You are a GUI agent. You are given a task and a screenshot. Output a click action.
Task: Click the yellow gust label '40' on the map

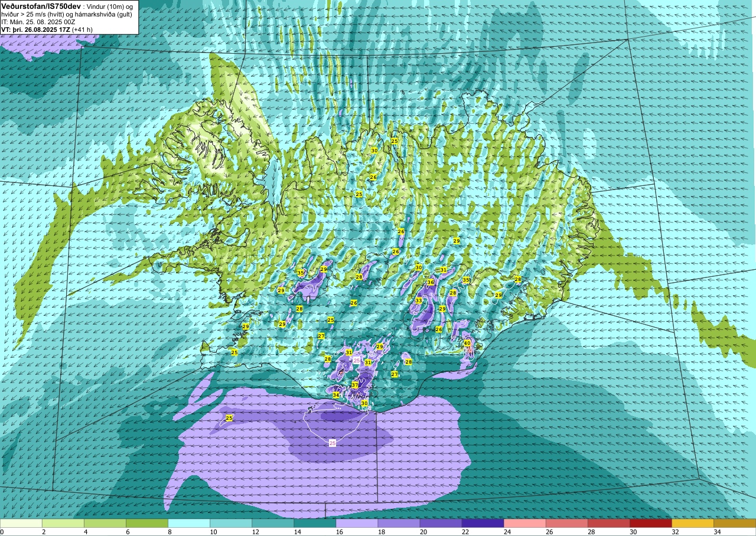point(467,343)
